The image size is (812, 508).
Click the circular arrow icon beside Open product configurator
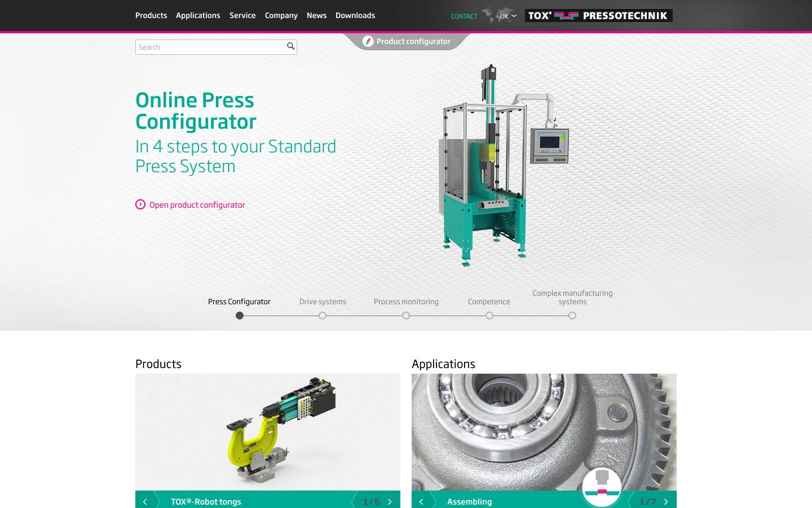pos(140,204)
